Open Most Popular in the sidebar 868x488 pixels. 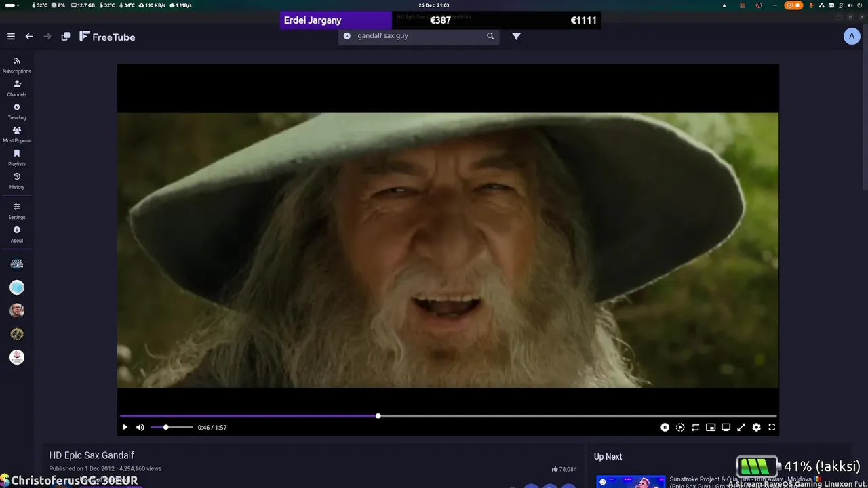pyautogui.click(x=17, y=134)
